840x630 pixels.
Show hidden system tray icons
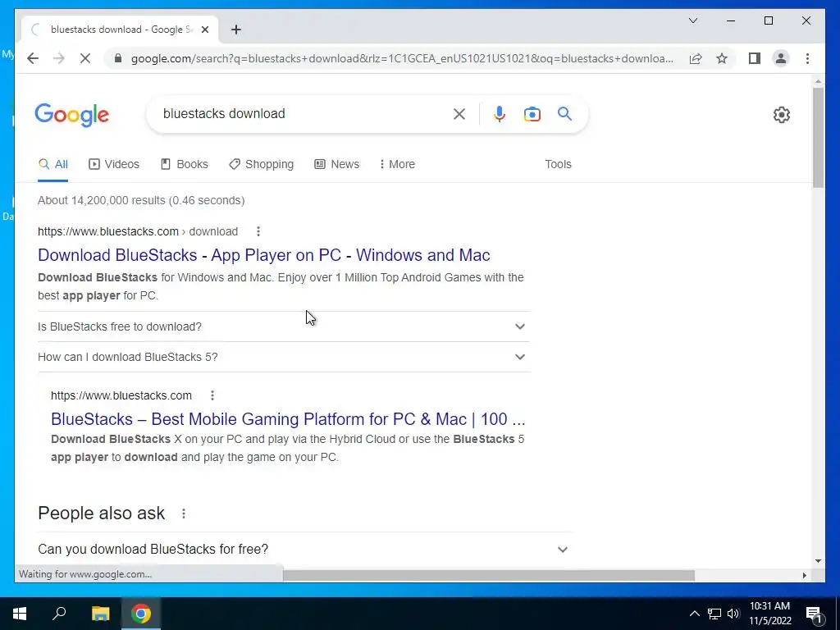click(694, 614)
